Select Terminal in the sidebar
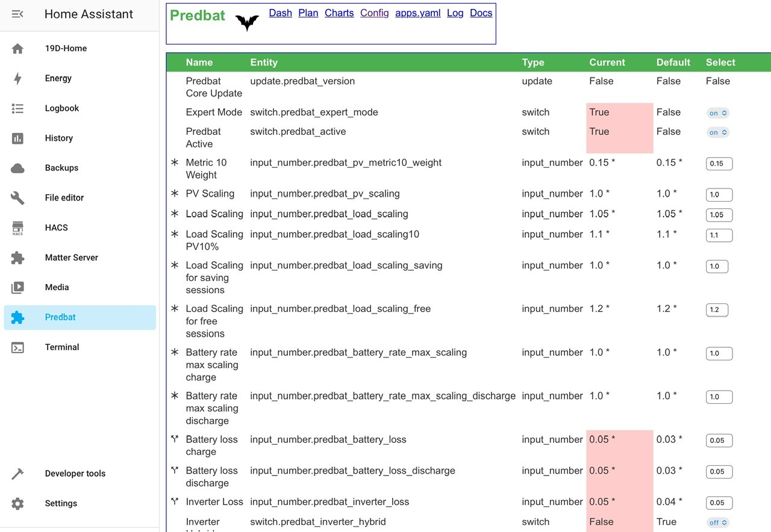Screen dimensions: 771x532 [80, 347]
